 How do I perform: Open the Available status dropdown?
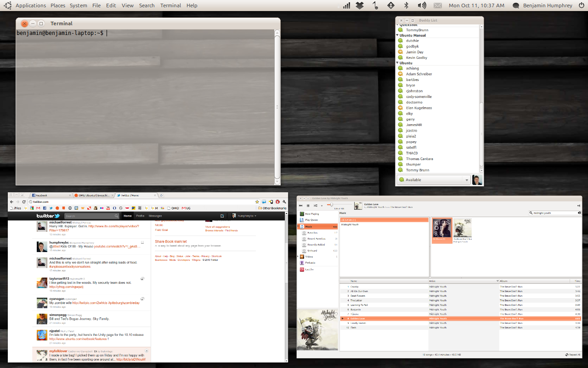(x=433, y=180)
